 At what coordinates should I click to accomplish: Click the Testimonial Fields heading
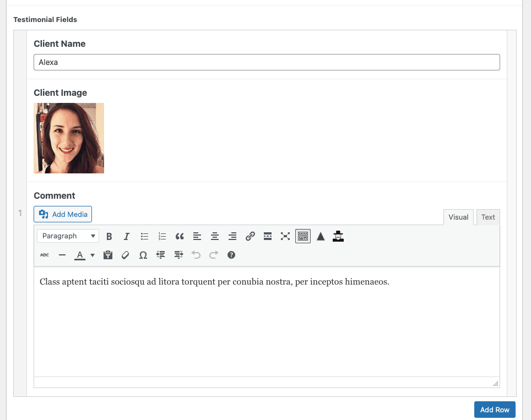point(45,20)
